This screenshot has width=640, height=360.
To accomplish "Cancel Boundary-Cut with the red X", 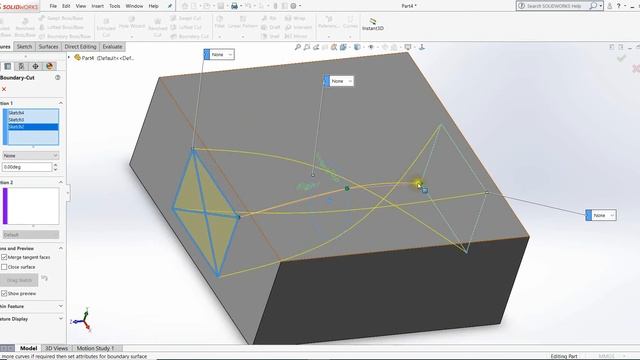I will tap(4, 89).
